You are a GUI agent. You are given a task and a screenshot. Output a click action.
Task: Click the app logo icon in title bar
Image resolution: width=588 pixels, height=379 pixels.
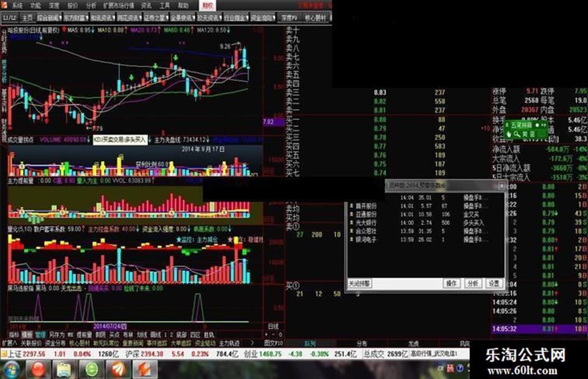pos(4,5)
